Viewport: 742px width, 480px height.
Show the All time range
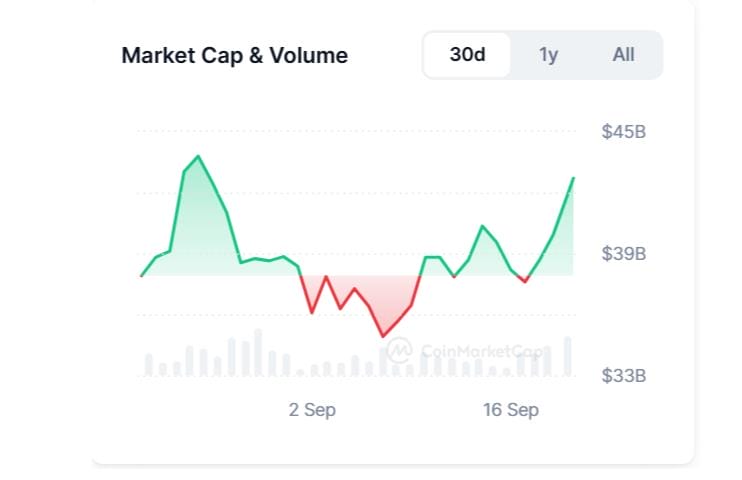[x=623, y=55]
